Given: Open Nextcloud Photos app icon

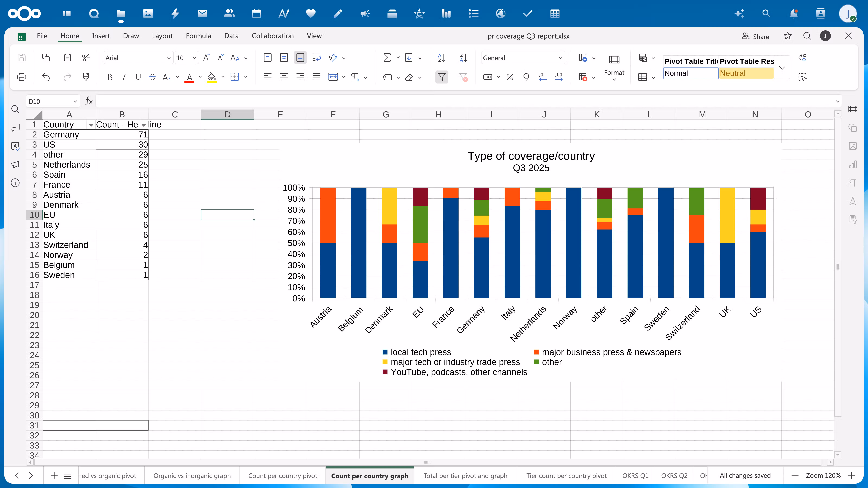Looking at the screenshot, I should (x=148, y=14).
